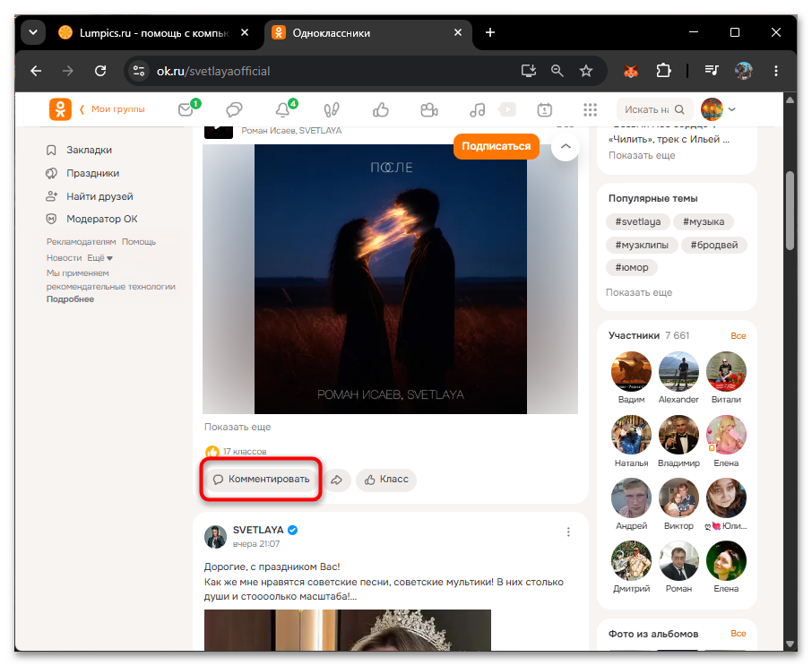
Task: Click the address bar URL ok.ru/svetlayaofficial
Action: coord(213,71)
